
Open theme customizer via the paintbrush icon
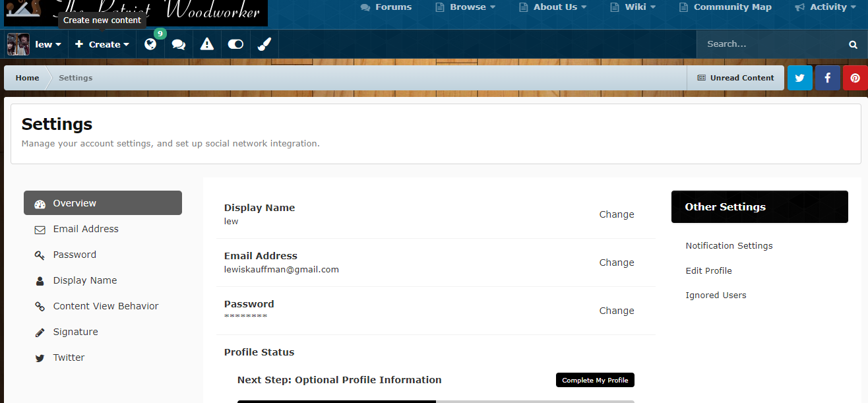click(x=263, y=44)
